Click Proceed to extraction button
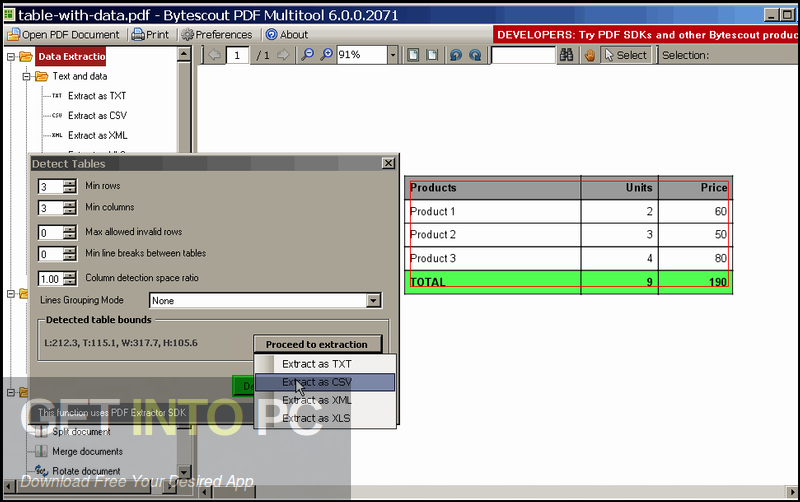Viewport: 800px width, 502px height. click(x=317, y=344)
